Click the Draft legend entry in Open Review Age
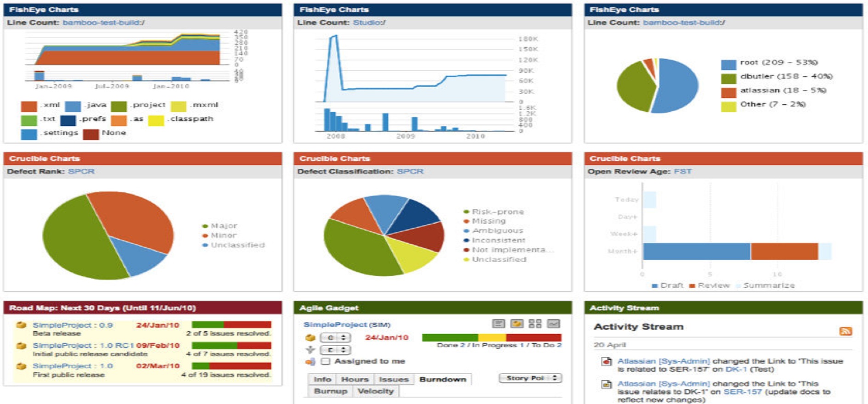Image resolution: width=868 pixels, height=404 pixels. (x=668, y=286)
